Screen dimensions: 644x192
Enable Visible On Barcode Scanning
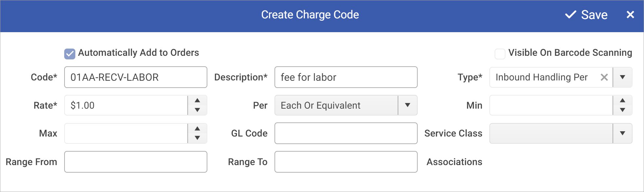point(500,53)
